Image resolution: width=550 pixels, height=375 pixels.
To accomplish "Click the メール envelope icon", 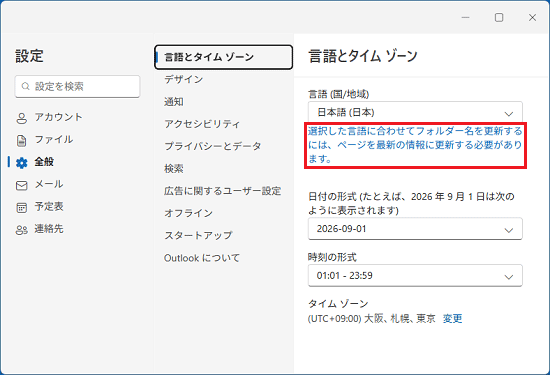I will pos(21,185).
